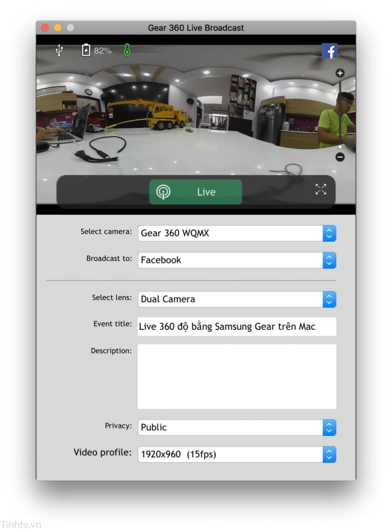
Task: Minimize window with the yellow button
Action: click(x=58, y=28)
